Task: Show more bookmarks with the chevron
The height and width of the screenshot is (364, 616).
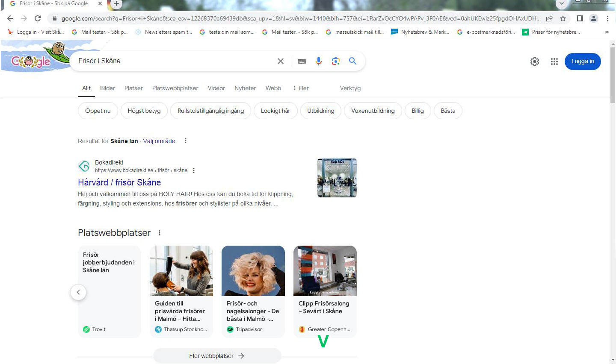Action: (607, 32)
